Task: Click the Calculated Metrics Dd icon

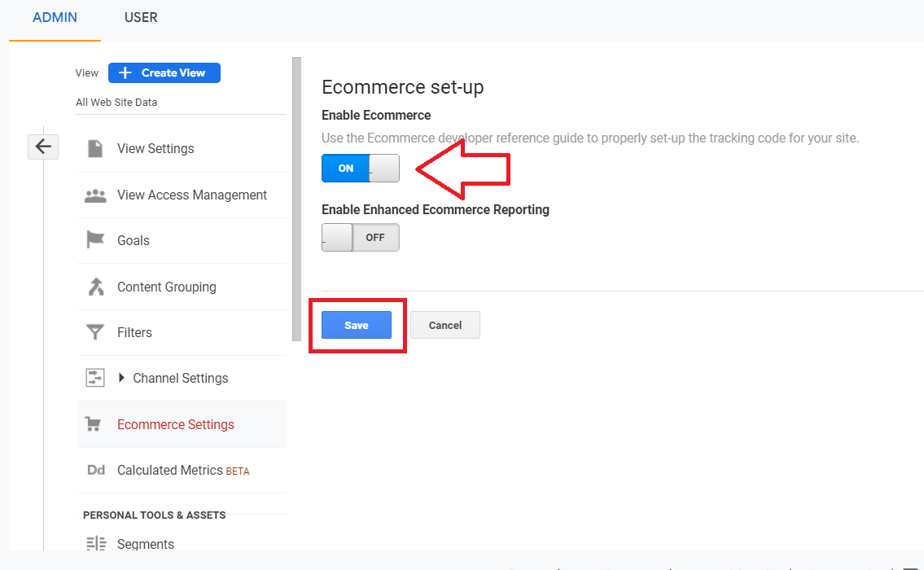Action: tap(96, 471)
